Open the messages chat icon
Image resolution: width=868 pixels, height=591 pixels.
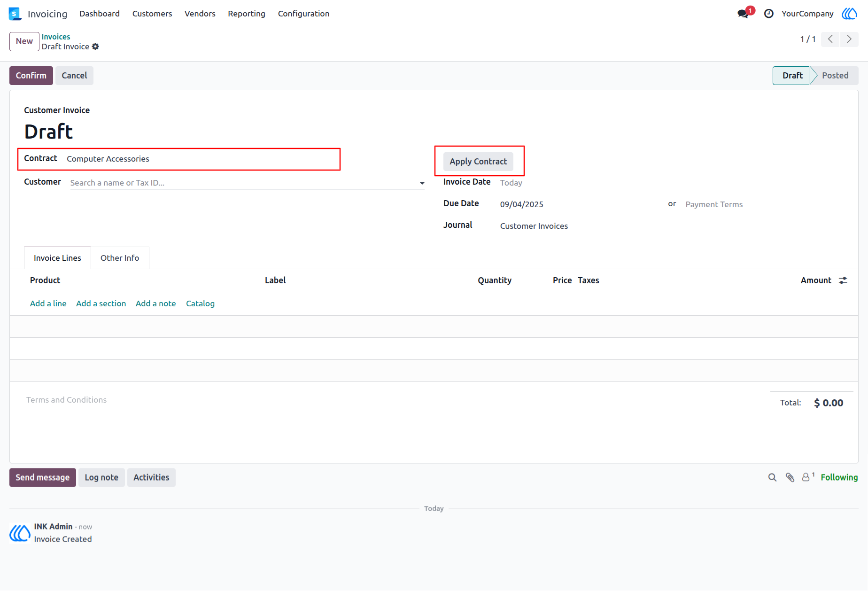click(x=743, y=14)
